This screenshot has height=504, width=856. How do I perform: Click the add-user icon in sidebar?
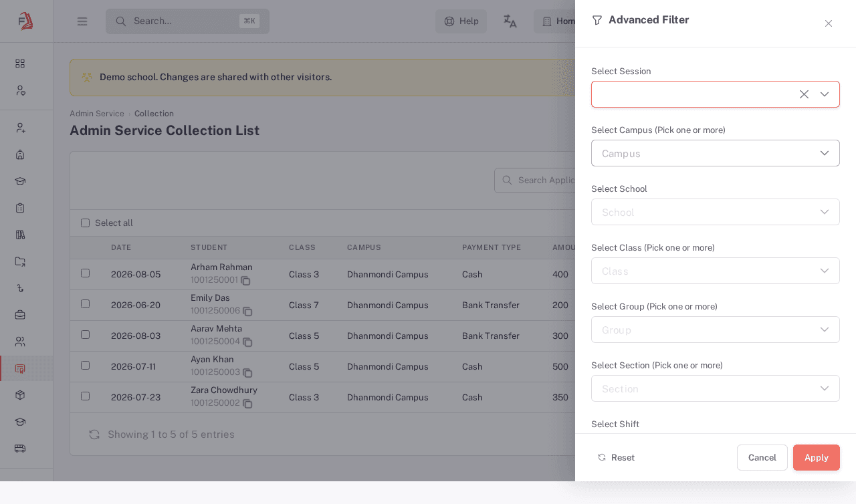pos(20,128)
